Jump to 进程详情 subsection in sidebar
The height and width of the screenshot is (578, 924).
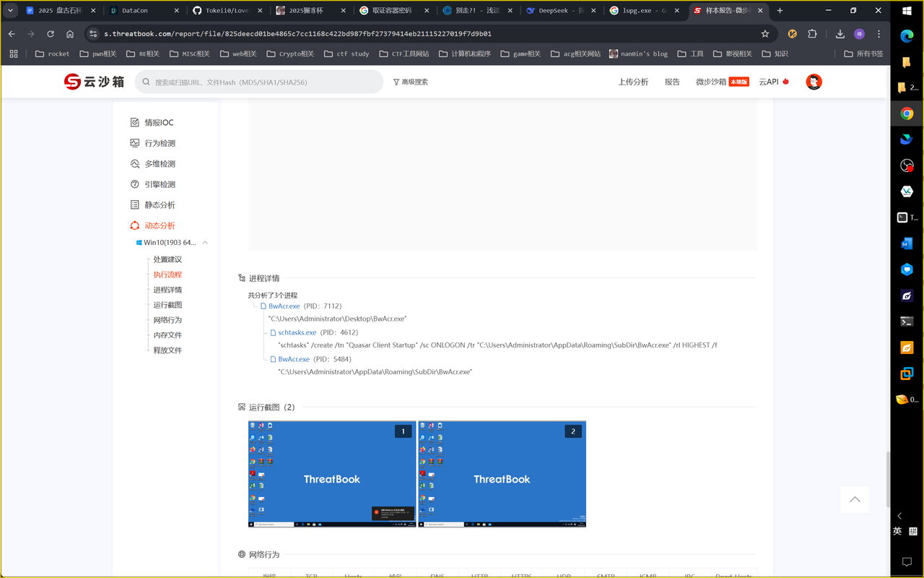coord(167,290)
